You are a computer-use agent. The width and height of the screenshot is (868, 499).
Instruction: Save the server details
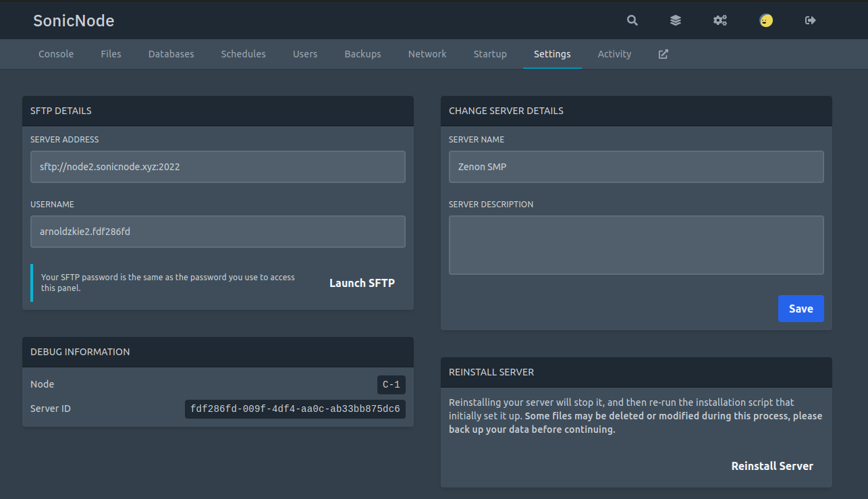(801, 309)
